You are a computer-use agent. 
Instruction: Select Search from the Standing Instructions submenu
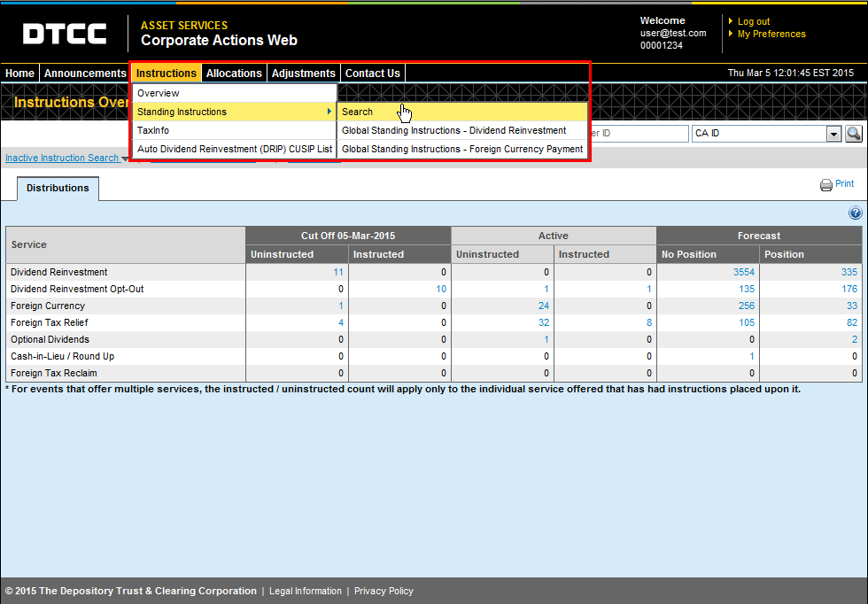[358, 112]
